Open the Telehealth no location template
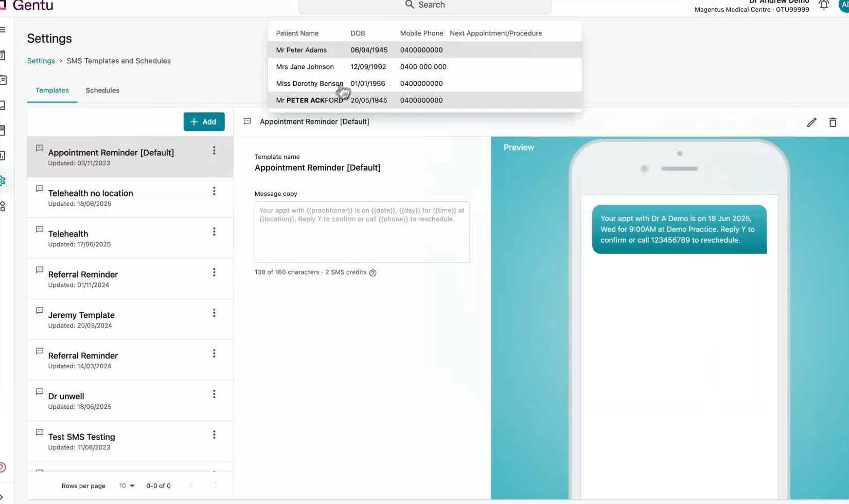Viewport: 849px width, 504px height. click(130, 197)
